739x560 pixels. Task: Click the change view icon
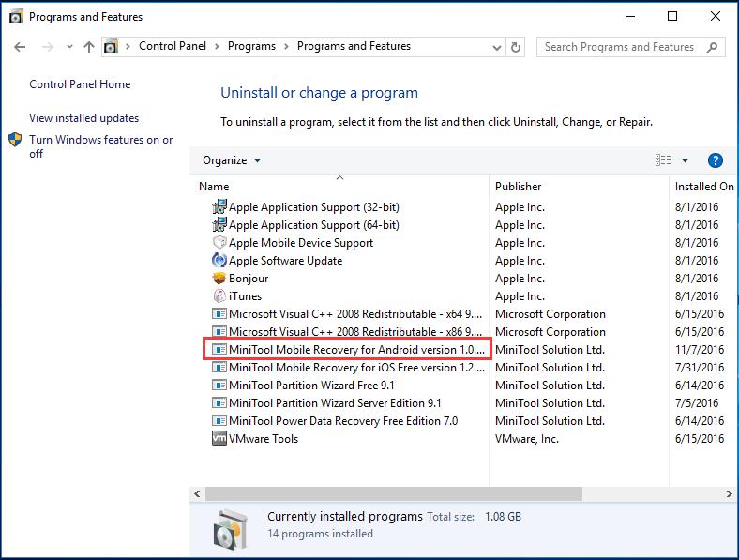coord(663,160)
